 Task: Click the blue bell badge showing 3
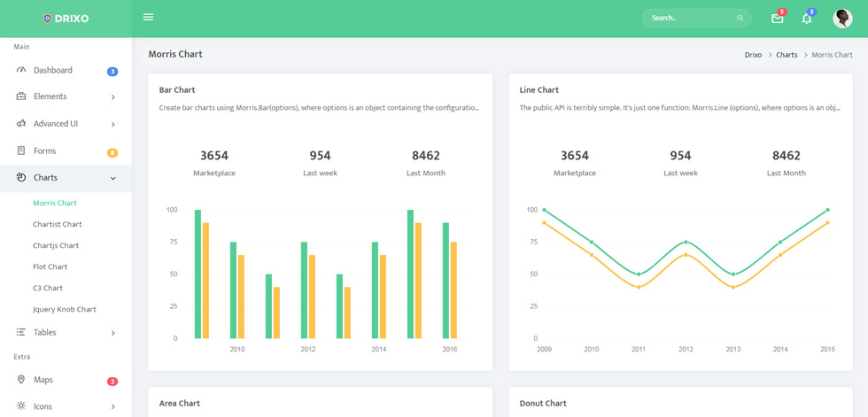point(811,12)
